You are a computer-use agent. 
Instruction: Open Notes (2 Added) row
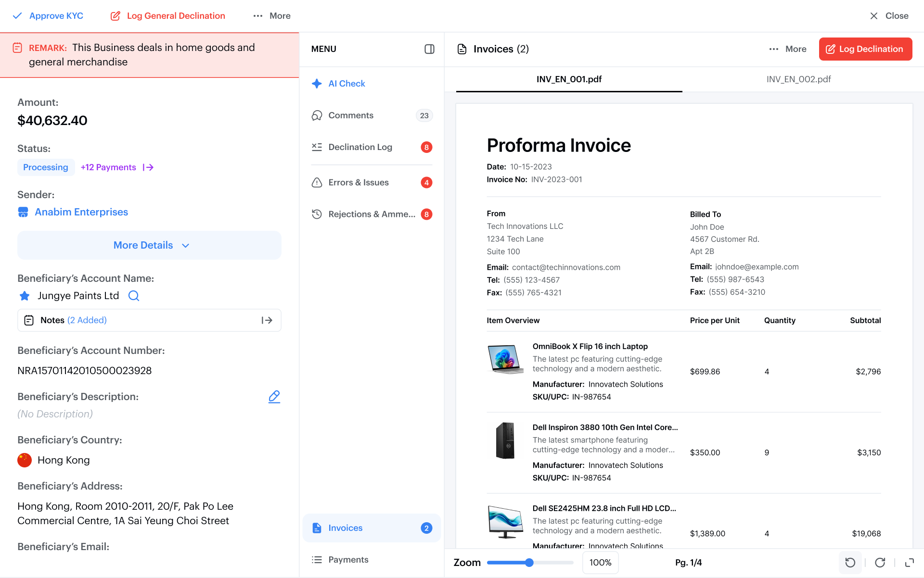point(149,320)
